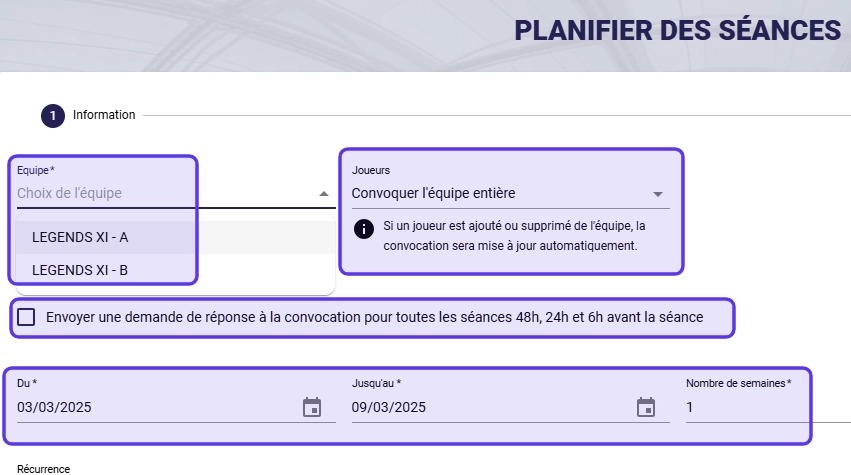
Task: Open the Du date calendar icon
Action: click(312, 407)
